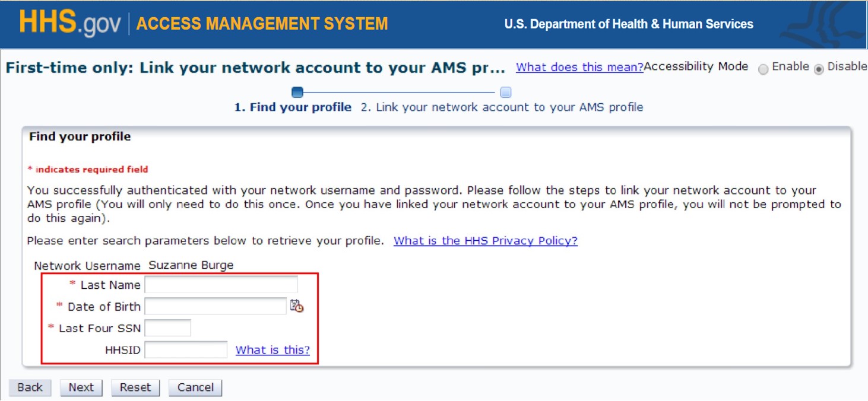The width and height of the screenshot is (868, 401).
Task: Open the HHS Privacy Policy link
Action: tap(485, 241)
